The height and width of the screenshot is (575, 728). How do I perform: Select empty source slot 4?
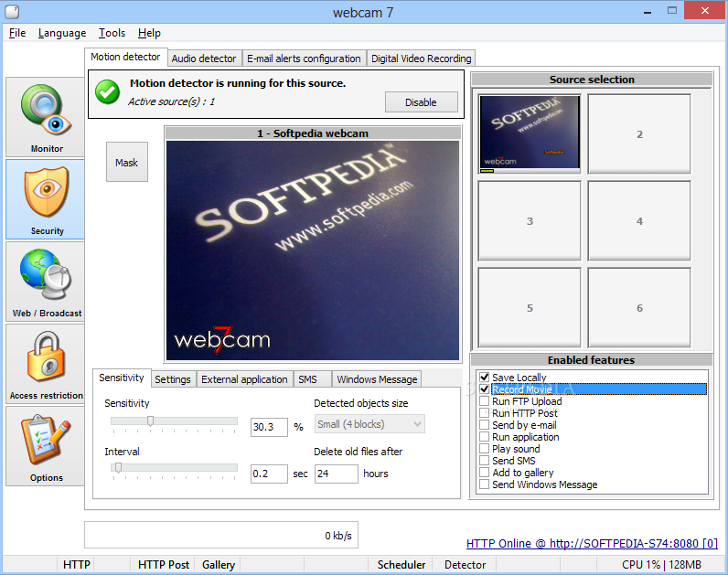point(639,221)
